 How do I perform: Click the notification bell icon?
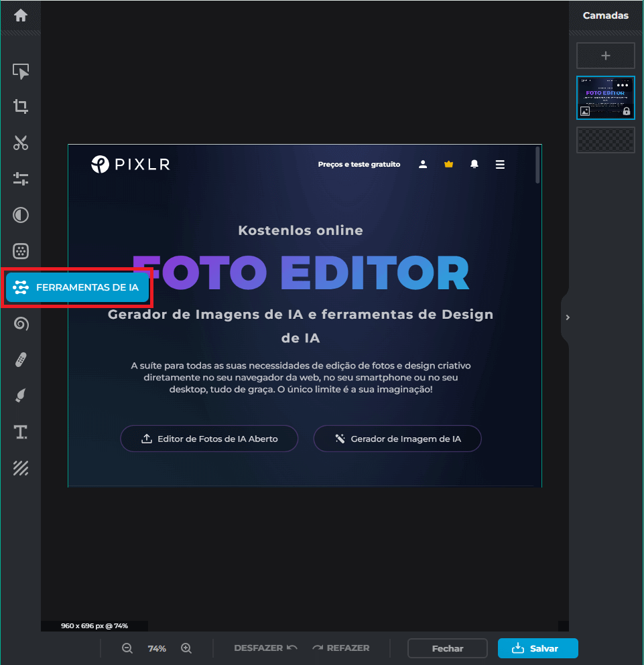474,164
